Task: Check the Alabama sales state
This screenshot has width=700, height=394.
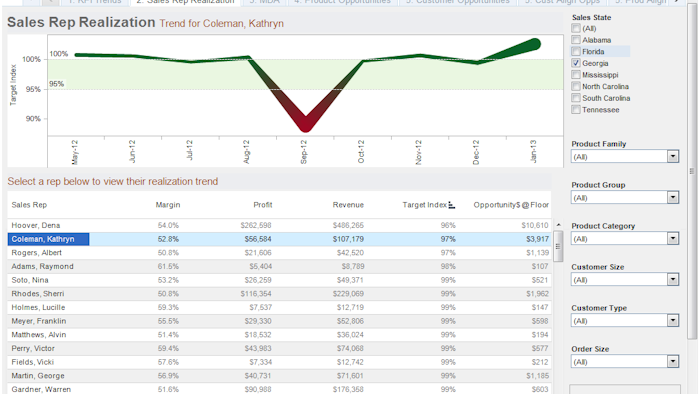Action: [x=576, y=40]
